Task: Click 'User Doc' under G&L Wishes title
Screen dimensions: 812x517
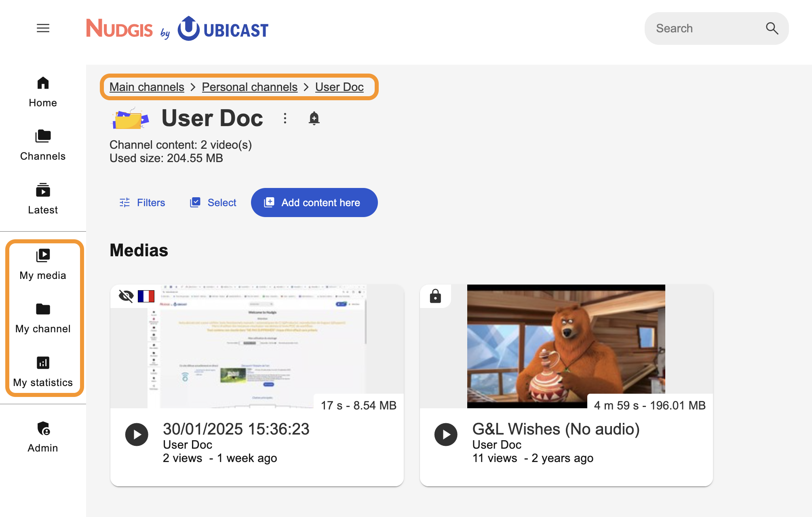Action: (497, 445)
